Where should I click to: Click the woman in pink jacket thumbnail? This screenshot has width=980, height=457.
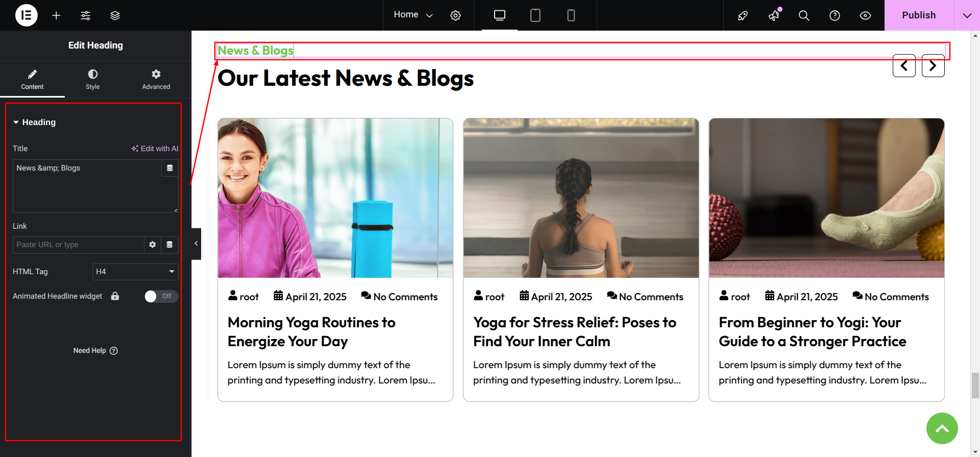[x=335, y=198]
